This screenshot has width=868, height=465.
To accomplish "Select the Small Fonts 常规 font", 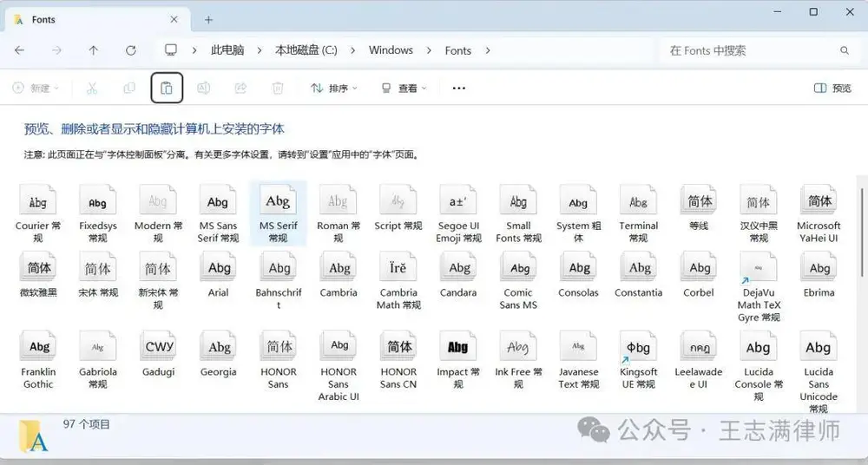I will pos(518,213).
